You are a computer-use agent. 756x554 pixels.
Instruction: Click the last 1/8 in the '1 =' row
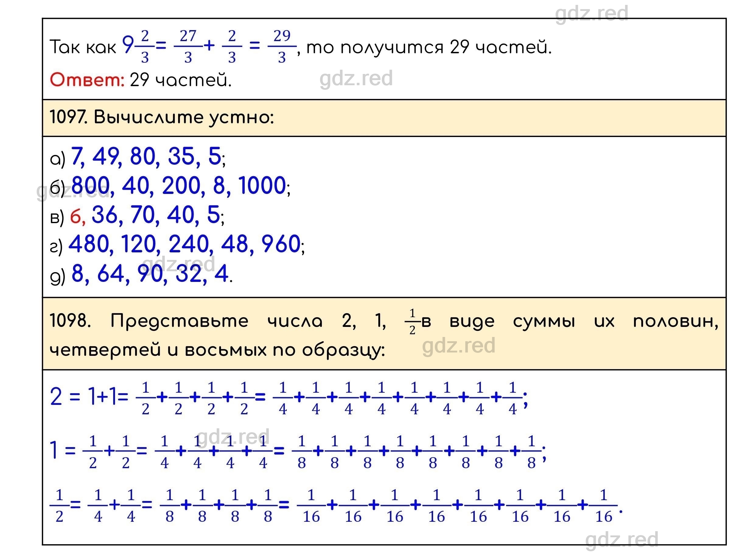click(531, 452)
